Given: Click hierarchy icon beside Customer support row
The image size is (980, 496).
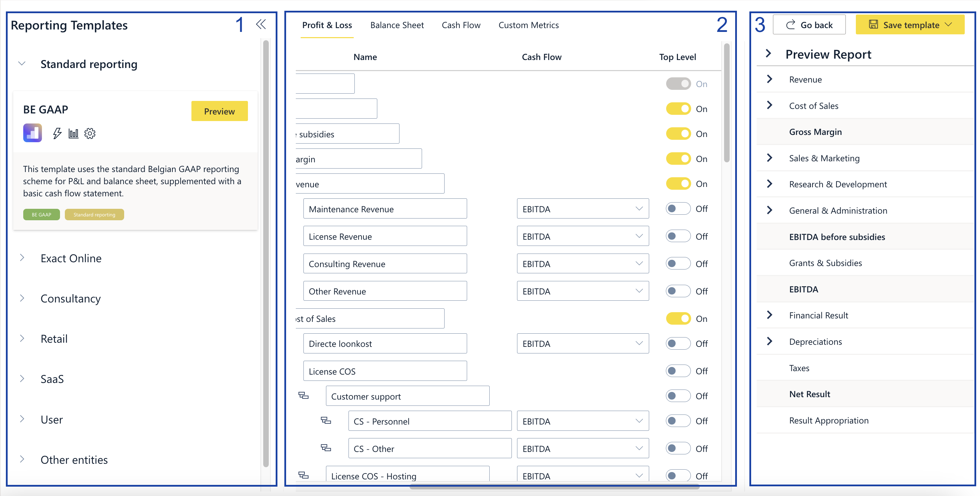Looking at the screenshot, I should (x=303, y=395).
